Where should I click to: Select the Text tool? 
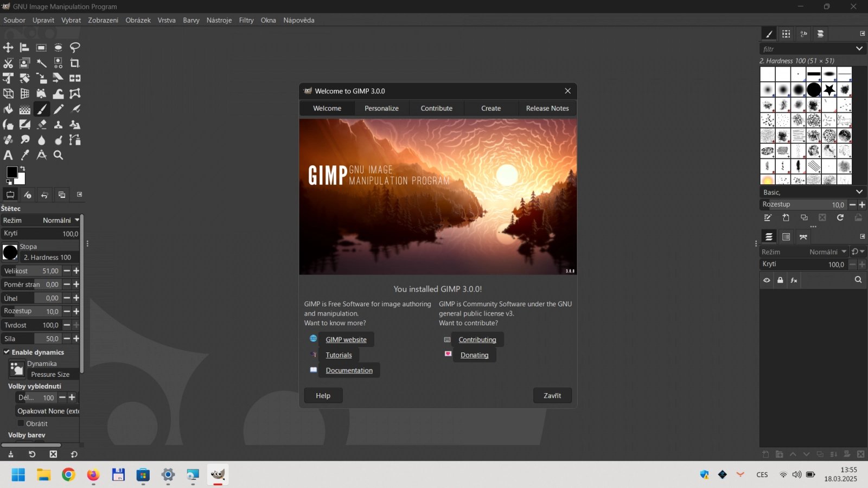[8, 155]
